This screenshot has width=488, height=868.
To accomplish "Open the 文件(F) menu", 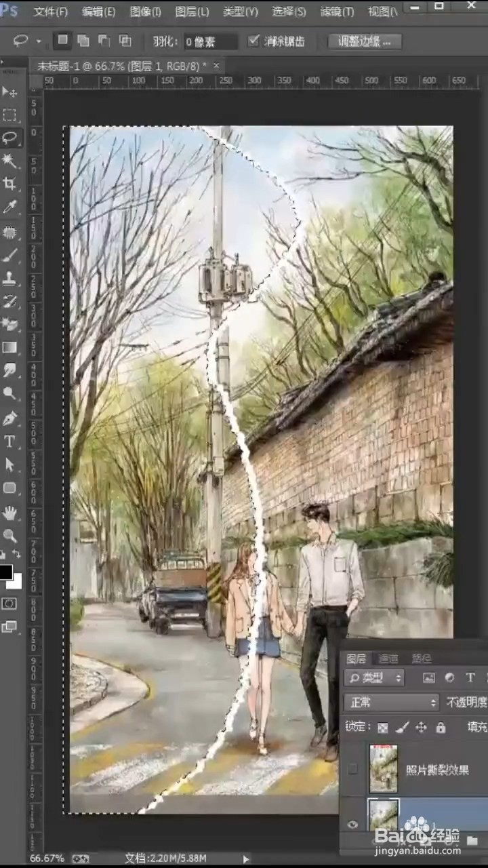I will (51, 12).
